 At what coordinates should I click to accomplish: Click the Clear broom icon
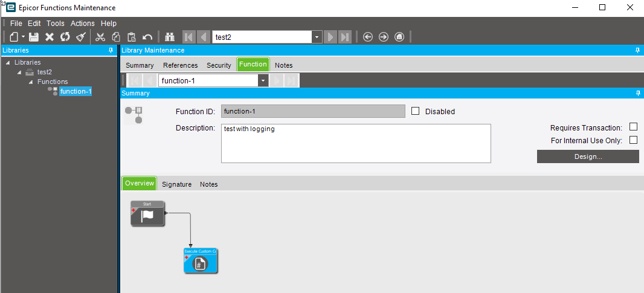(81, 37)
